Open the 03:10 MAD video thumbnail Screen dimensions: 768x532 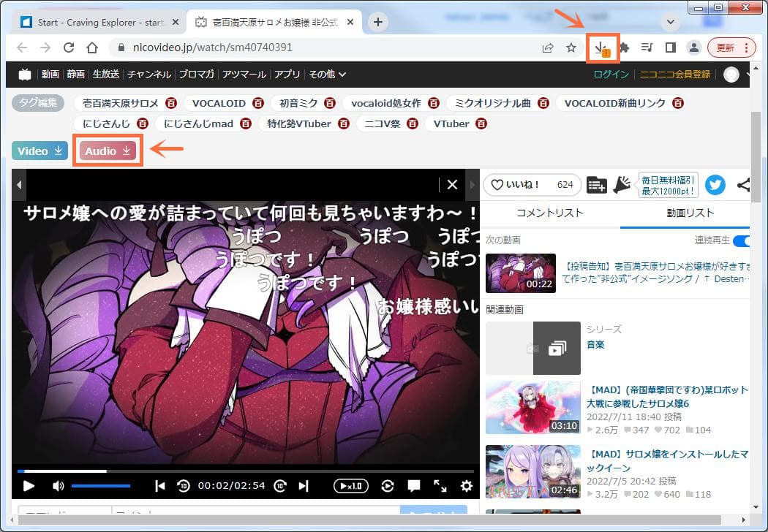(x=533, y=408)
